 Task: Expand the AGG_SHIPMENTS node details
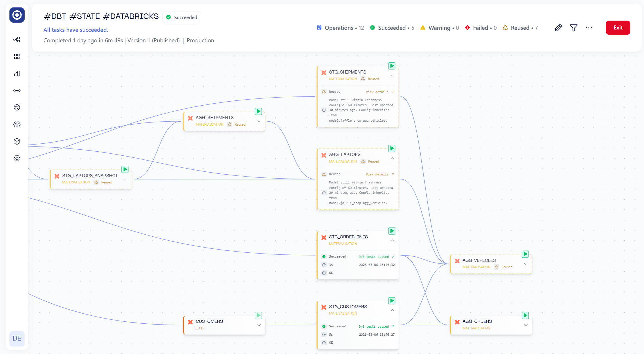(x=259, y=121)
